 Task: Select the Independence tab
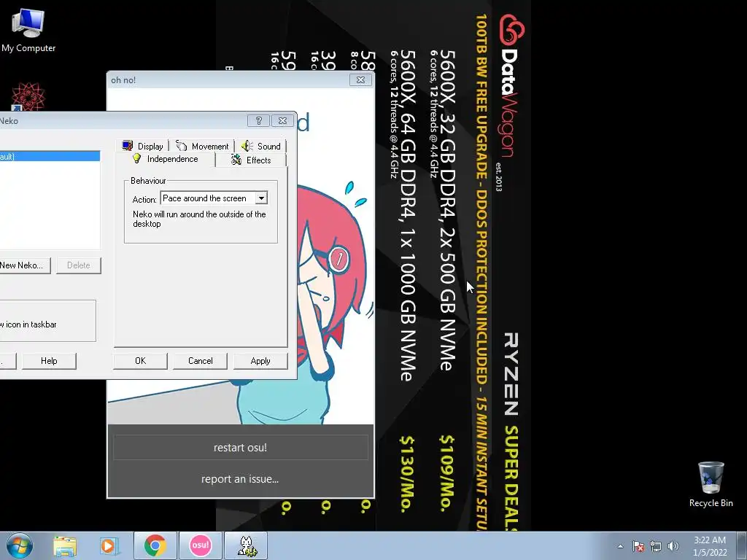click(x=165, y=159)
